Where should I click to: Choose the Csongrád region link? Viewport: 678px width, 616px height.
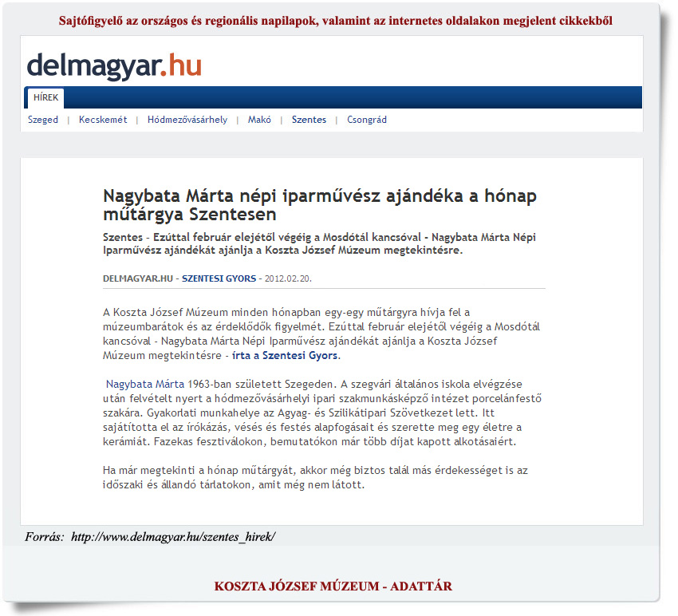pos(367,120)
